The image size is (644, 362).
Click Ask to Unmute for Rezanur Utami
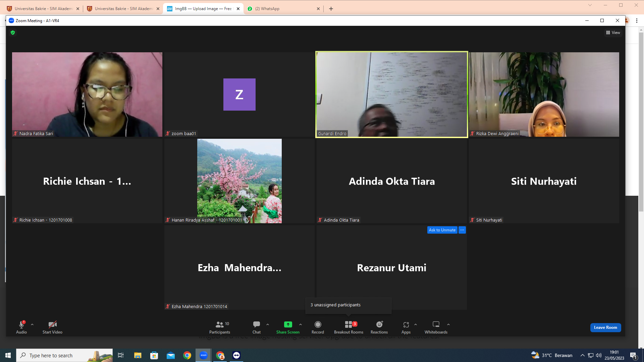pyautogui.click(x=442, y=230)
